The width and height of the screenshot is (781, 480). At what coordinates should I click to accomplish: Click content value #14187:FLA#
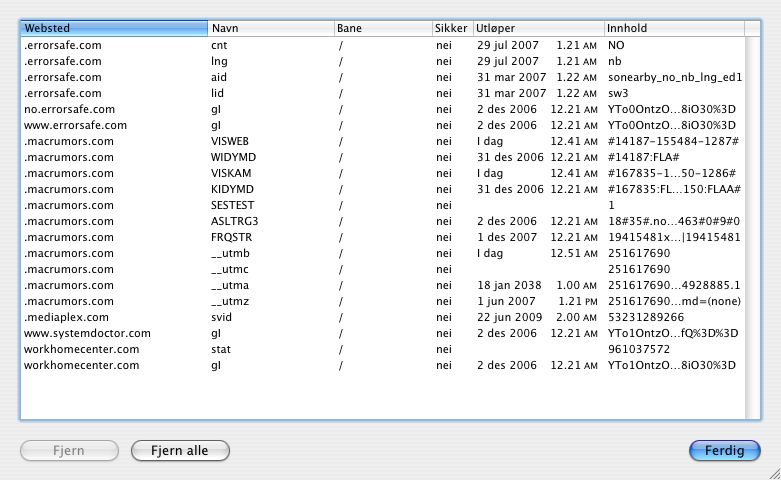pyautogui.click(x=644, y=157)
